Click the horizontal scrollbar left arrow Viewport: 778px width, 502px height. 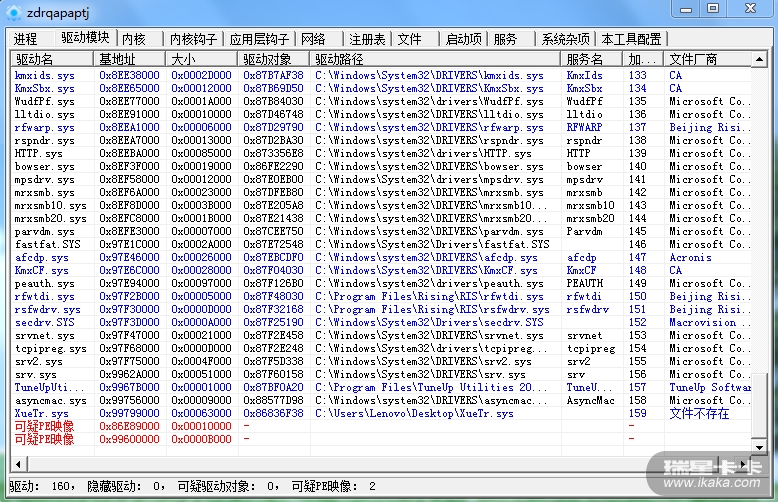point(19,464)
